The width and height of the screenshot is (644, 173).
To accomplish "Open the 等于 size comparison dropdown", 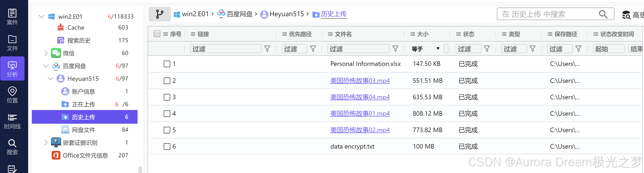I will 425,49.
